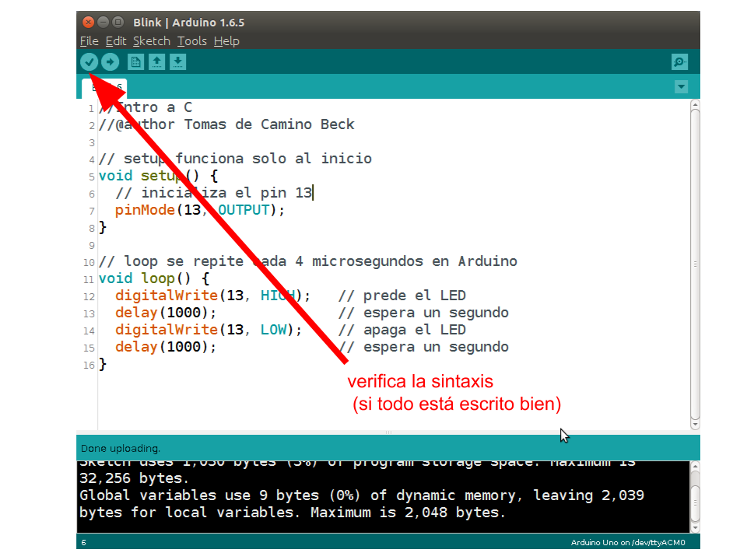
Task: Click the closing brace on line 16
Action: coord(103,364)
